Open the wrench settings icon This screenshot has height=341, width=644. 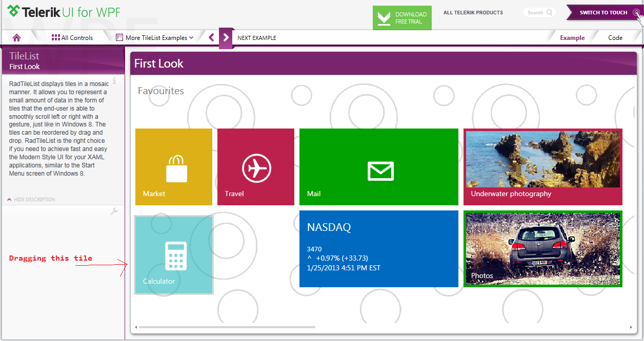[x=114, y=211]
